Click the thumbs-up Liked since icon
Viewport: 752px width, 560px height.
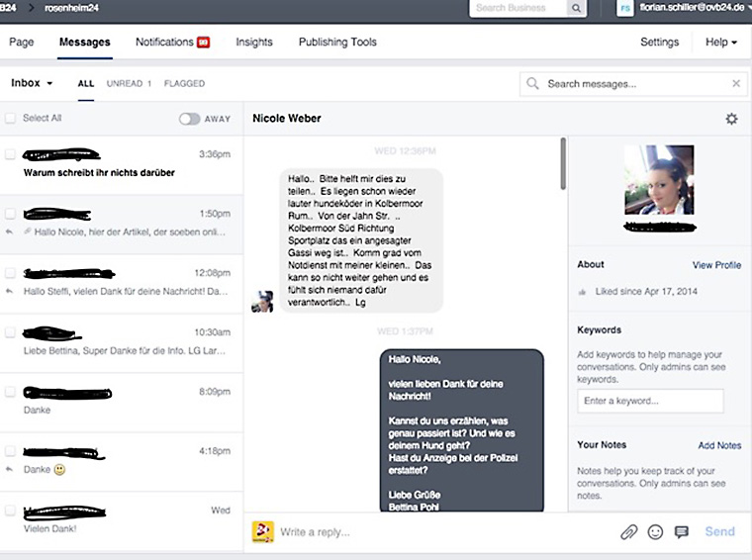tap(582, 292)
